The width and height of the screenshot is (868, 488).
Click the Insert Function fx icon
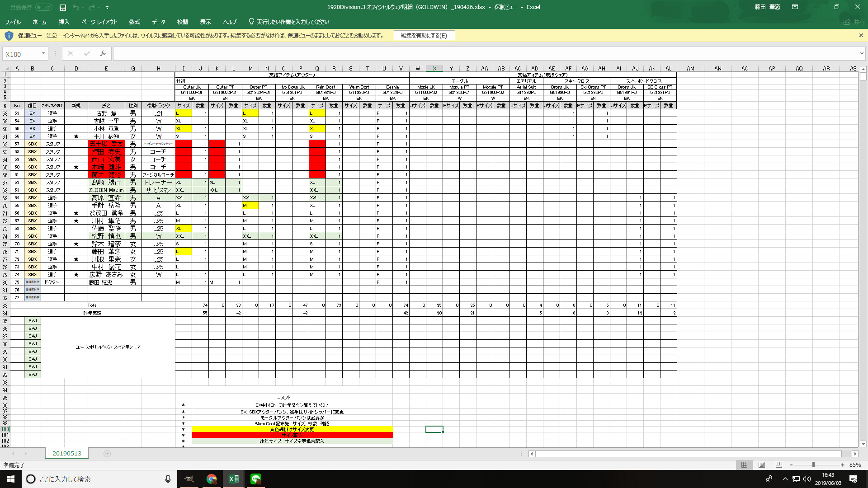(x=103, y=54)
